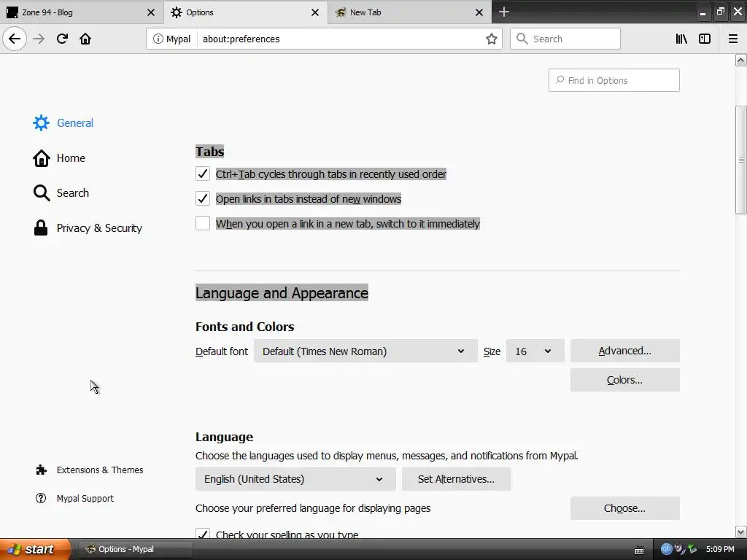This screenshot has width=747, height=560.
Task: Toggle Check your spelling as you type
Action: 203,534
